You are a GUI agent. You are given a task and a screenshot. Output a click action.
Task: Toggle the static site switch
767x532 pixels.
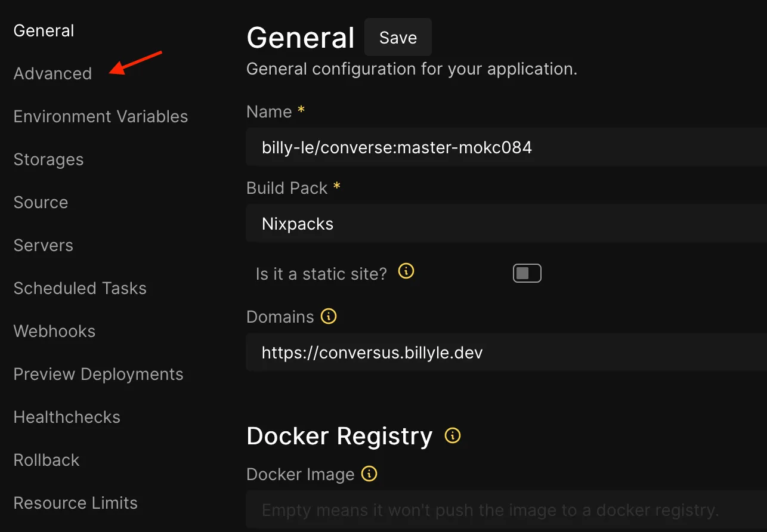(x=527, y=273)
